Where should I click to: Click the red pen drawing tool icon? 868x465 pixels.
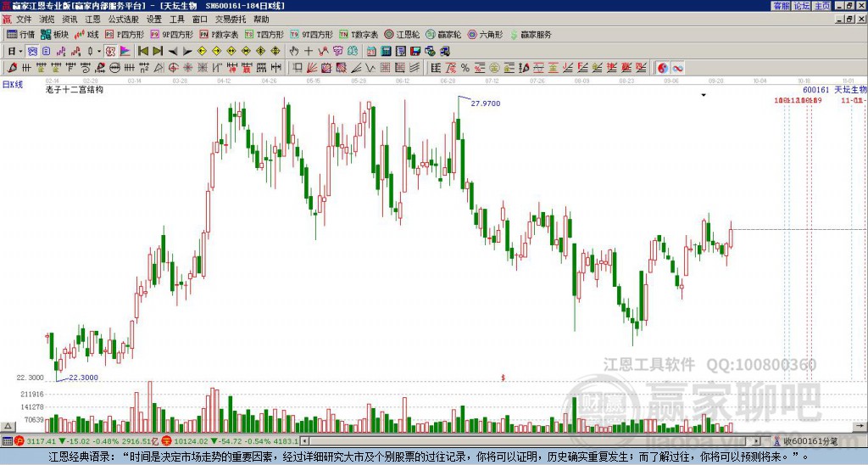click(12, 68)
